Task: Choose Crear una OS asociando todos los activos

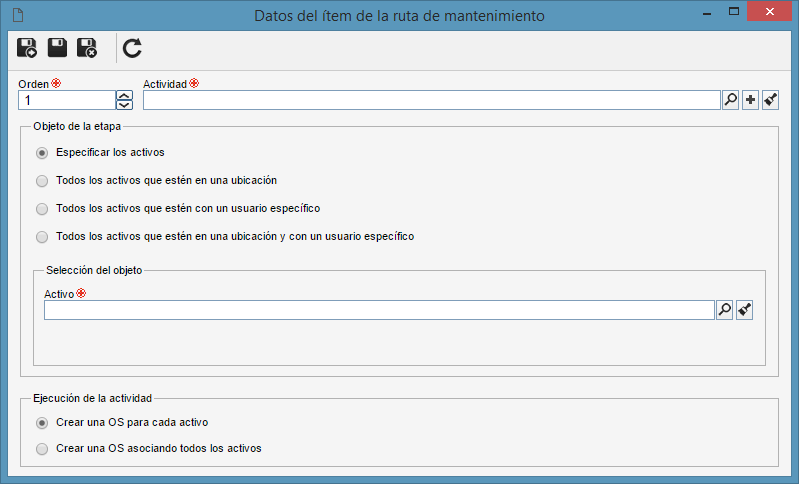Action: 42,449
